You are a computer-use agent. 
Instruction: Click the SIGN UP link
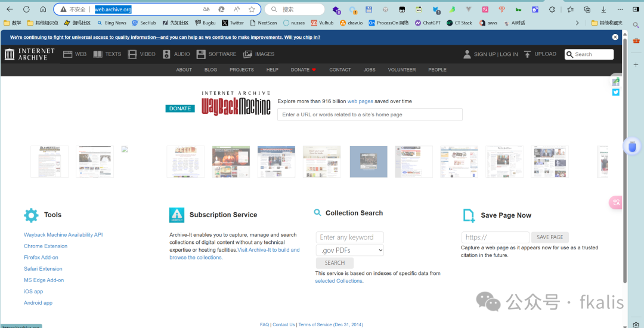tap(485, 54)
